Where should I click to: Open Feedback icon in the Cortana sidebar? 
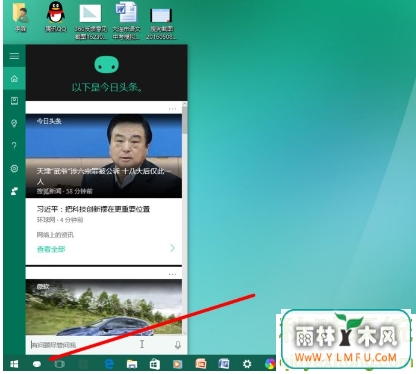click(x=14, y=191)
